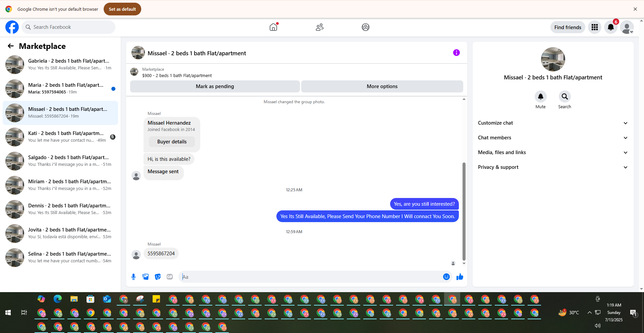Open the Windows action center notifications
This screenshot has width=644, height=333.
click(x=633, y=313)
